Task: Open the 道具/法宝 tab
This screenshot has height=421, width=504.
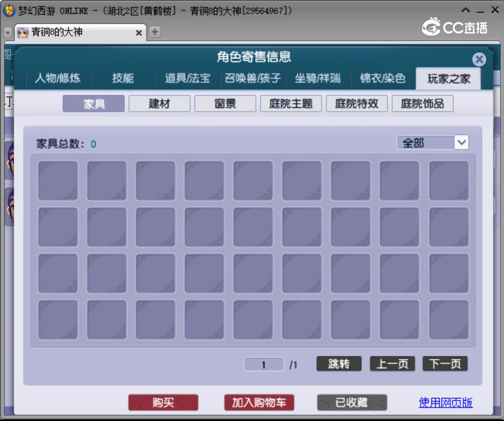Action: tap(187, 78)
